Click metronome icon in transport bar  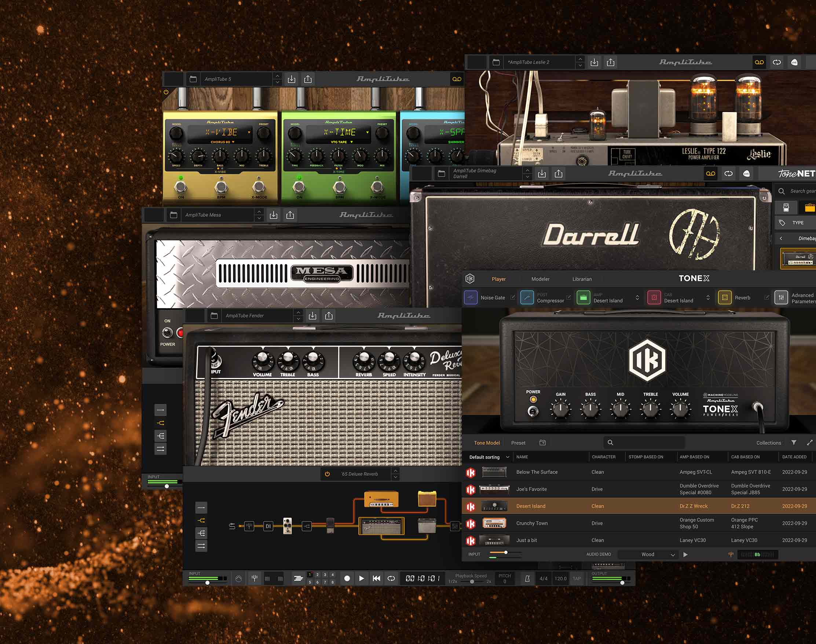[x=527, y=578]
